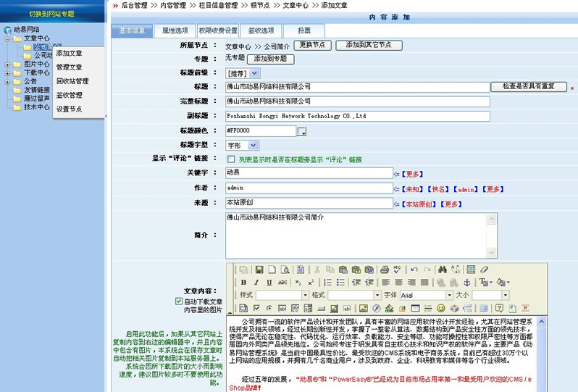
Task: Click the 【佚名】 author link
Action: [x=438, y=189]
